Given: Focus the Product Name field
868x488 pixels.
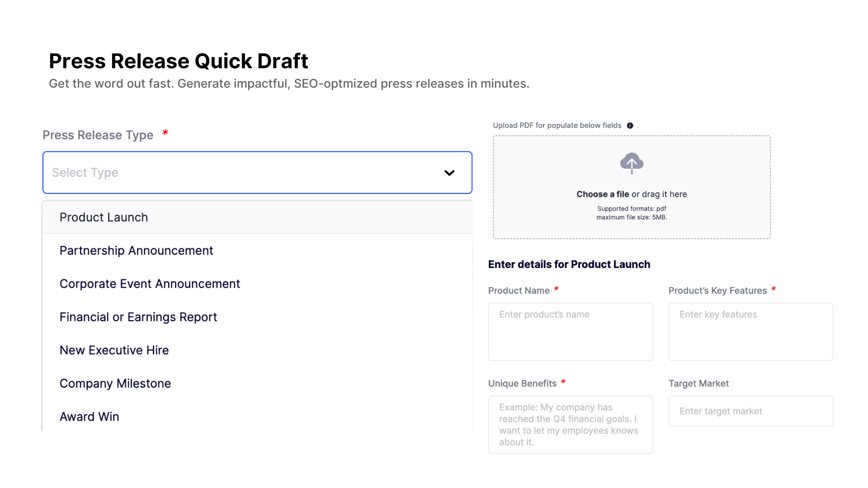Looking at the screenshot, I should pos(571,332).
